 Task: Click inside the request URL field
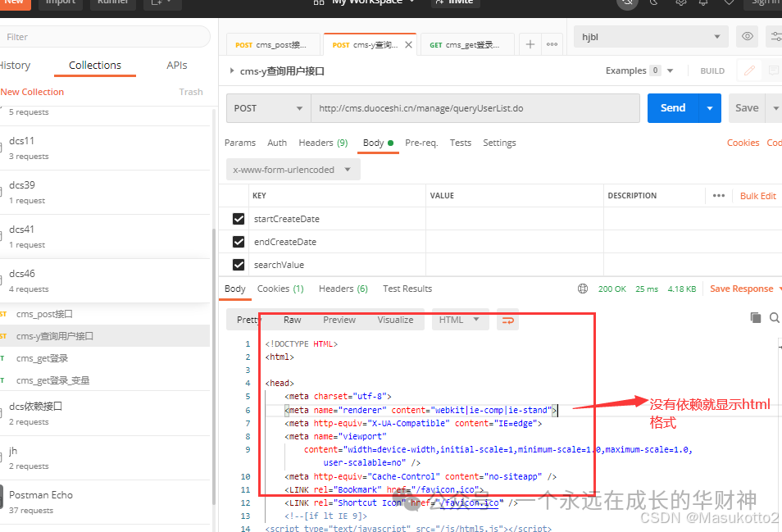pyautogui.click(x=475, y=108)
